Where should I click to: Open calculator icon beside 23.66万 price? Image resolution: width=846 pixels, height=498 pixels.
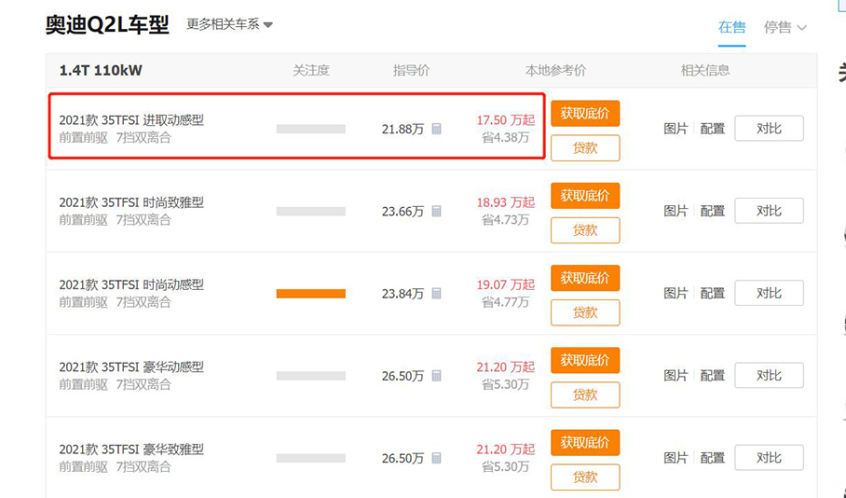(x=436, y=212)
